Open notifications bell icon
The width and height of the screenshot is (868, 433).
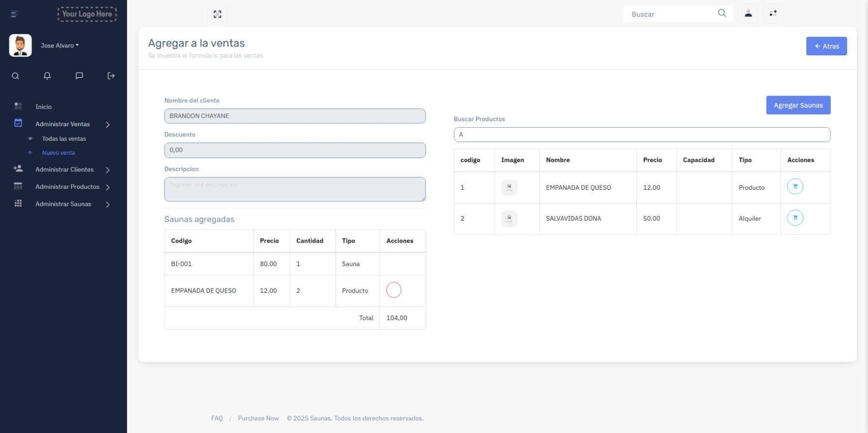[x=47, y=76]
